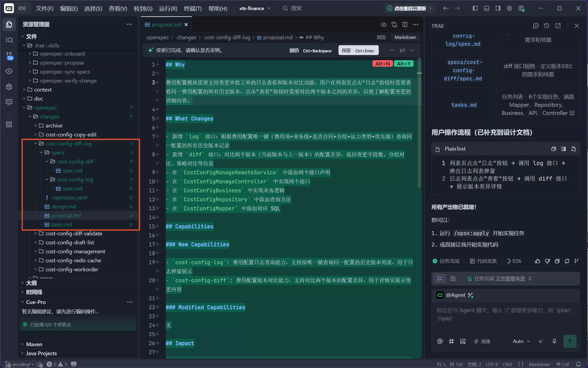Open the remote monitor icon in activity bar
The image size is (588, 368).
click(9, 102)
